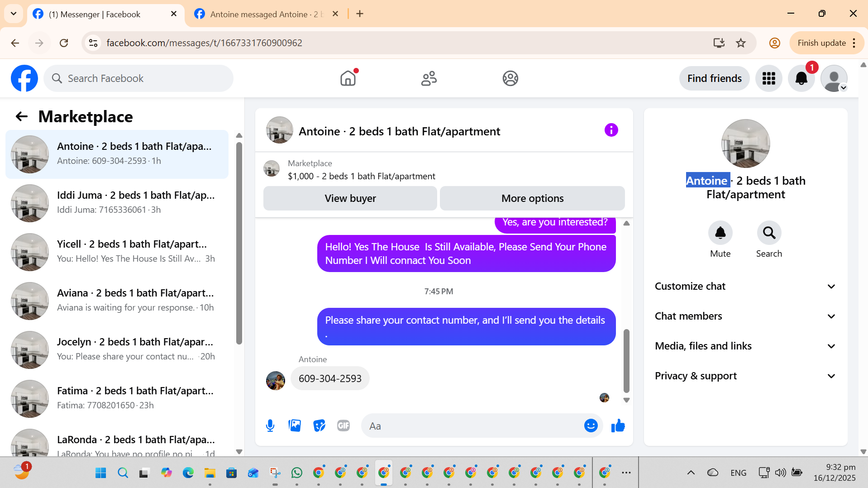Open Antoine conversation in list
This screenshot has height=488, width=868.
click(117, 154)
